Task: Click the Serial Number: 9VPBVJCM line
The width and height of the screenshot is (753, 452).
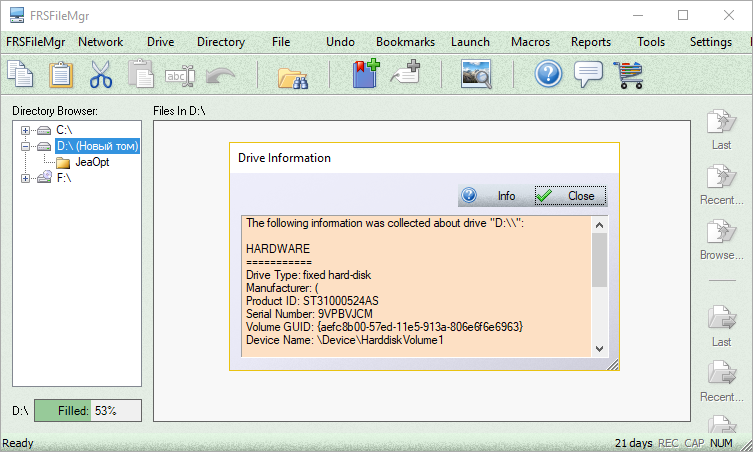Action: tap(309, 314)
